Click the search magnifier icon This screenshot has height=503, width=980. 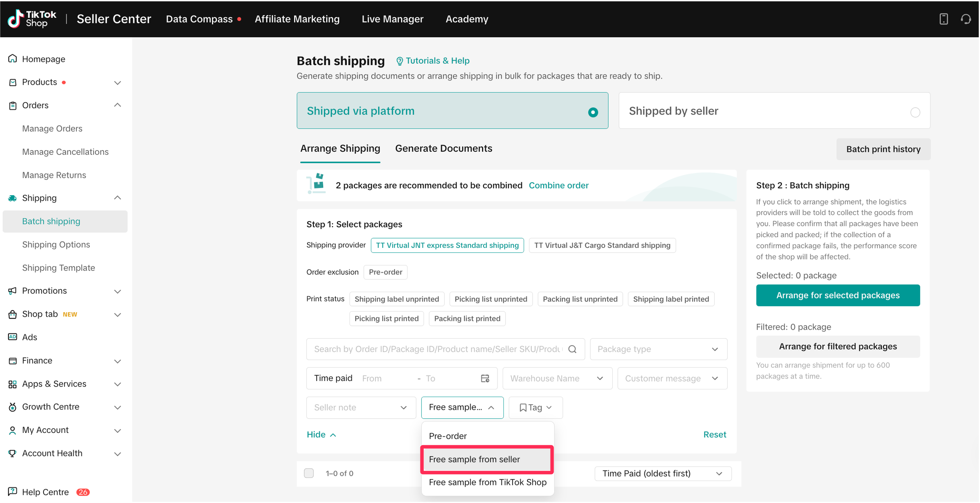coord(573,349)
